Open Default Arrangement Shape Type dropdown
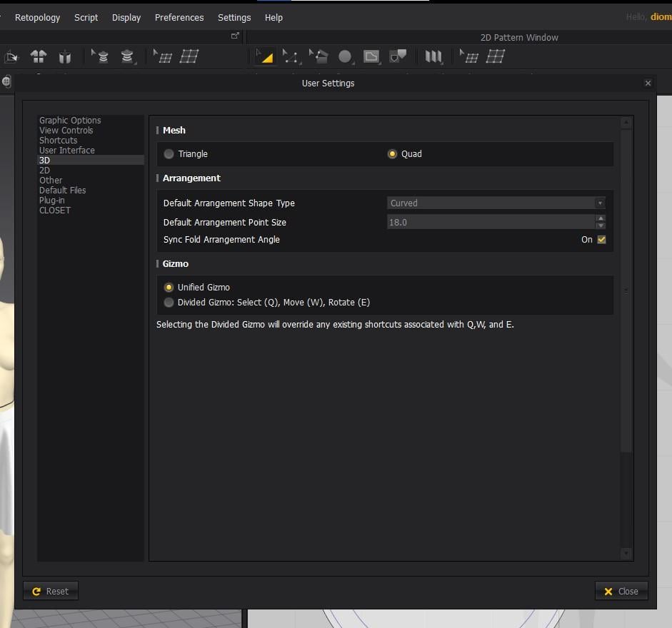The image size is (672, 628). click(x=496, y=203)
